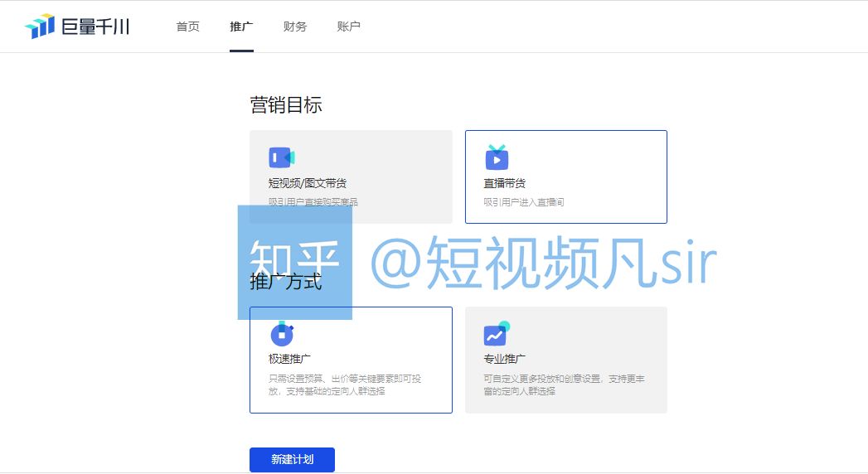This screenshot has height=474, width=868.
Task: Choose the 极速推广 promotion method card
Action: (x=351, y=360)
